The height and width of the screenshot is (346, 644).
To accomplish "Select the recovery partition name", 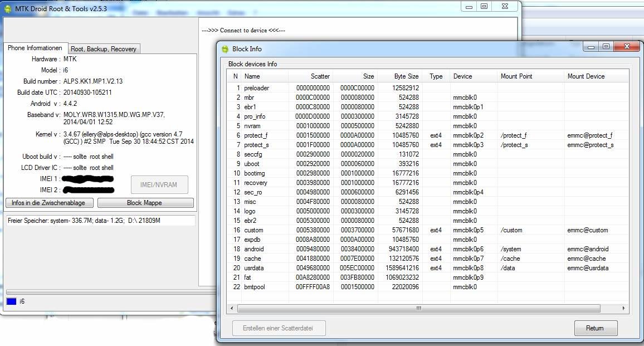I will click(x=256, y=182).
